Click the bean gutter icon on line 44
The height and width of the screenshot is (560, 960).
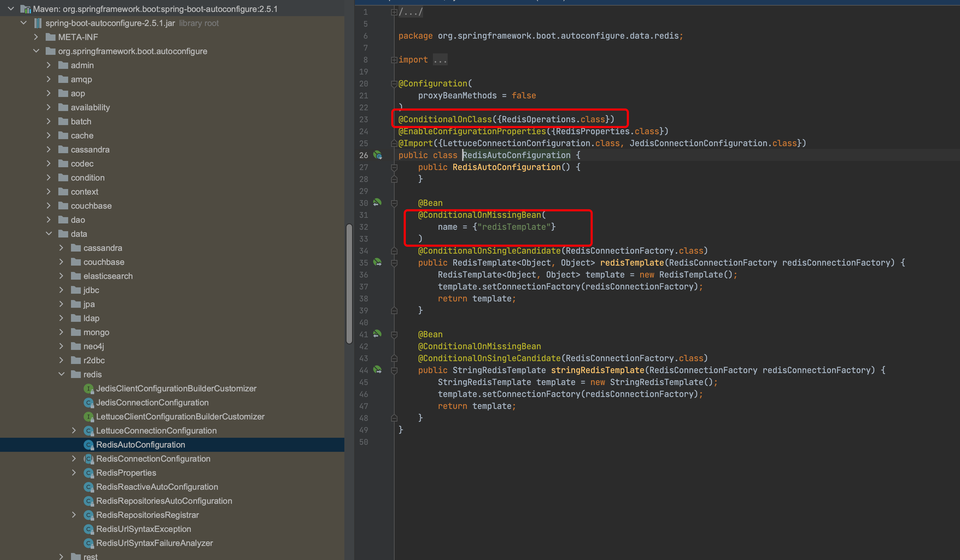click(377, 370)
